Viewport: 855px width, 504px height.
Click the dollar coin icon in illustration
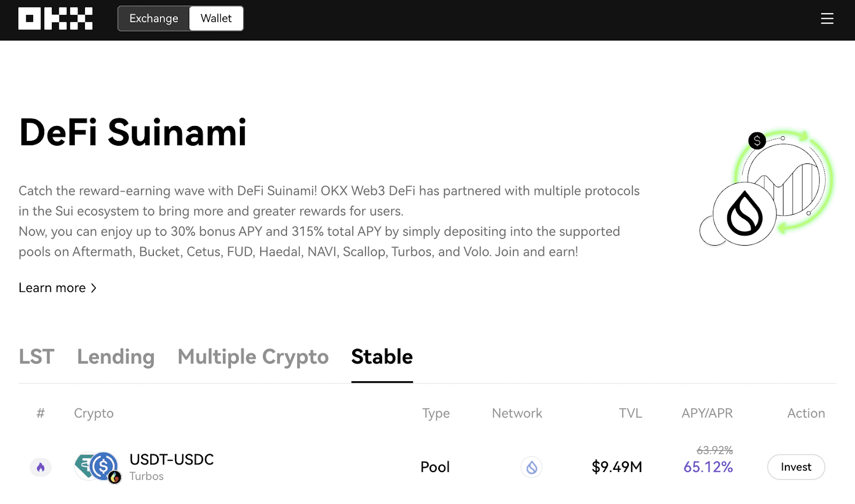[757, 141]
